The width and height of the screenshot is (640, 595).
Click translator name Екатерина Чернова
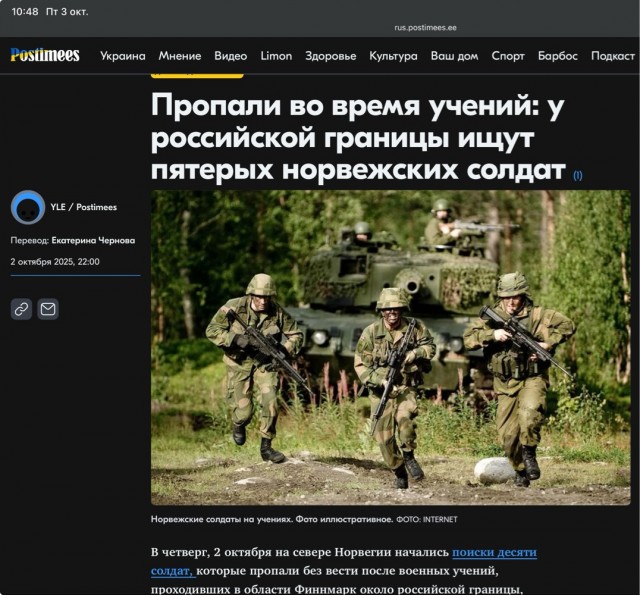click(x=93, y=240)
